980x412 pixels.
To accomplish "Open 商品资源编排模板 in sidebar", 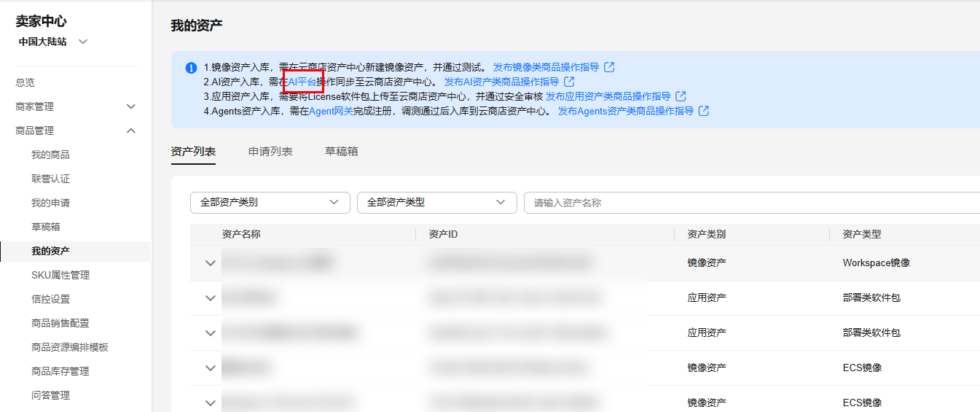I will [x=70, y=347].
